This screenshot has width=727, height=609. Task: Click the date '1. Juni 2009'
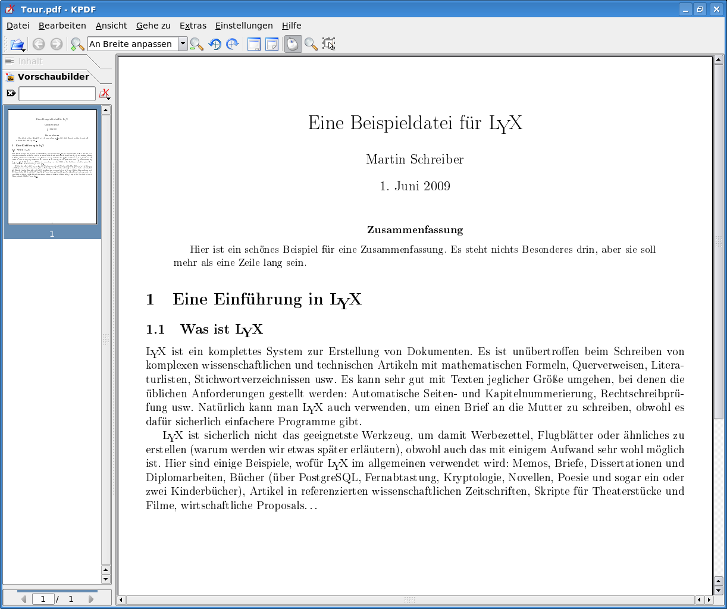tap(415, 186)
